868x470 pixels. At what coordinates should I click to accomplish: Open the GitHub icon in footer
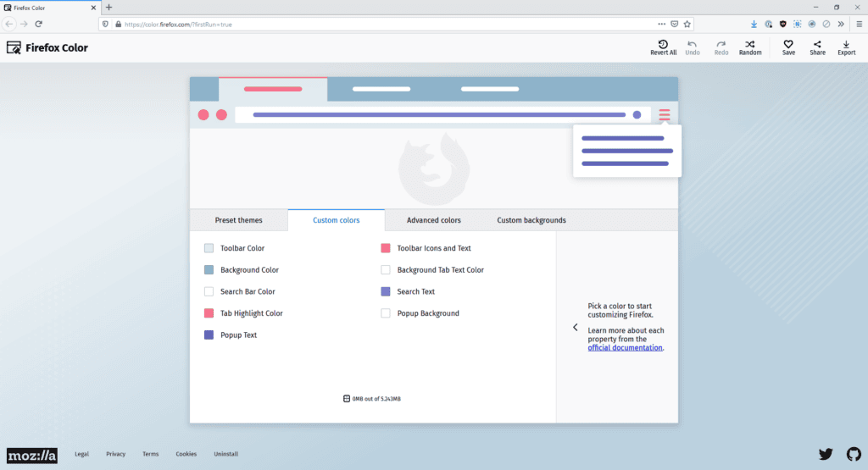(x=854, y=454)
